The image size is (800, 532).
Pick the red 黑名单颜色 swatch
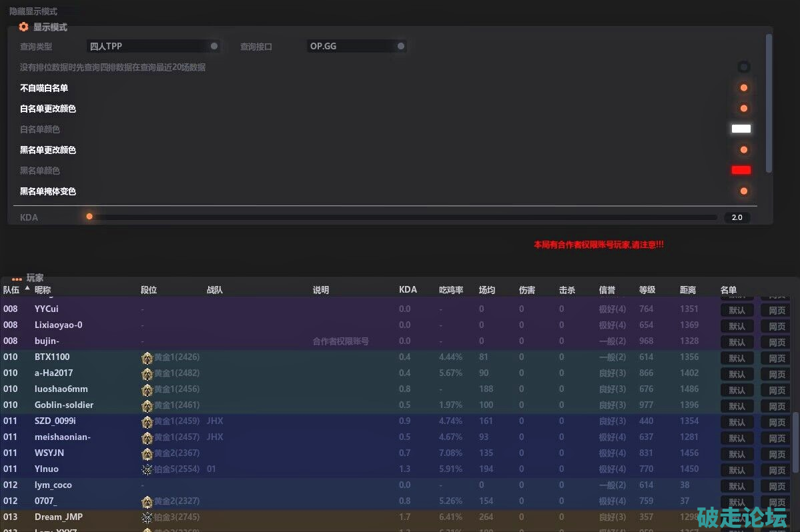pos(741,171)
